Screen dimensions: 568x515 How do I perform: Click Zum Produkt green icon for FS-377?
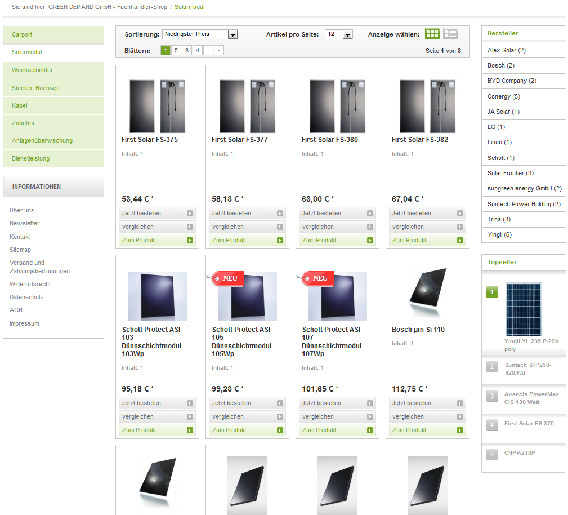280,240
